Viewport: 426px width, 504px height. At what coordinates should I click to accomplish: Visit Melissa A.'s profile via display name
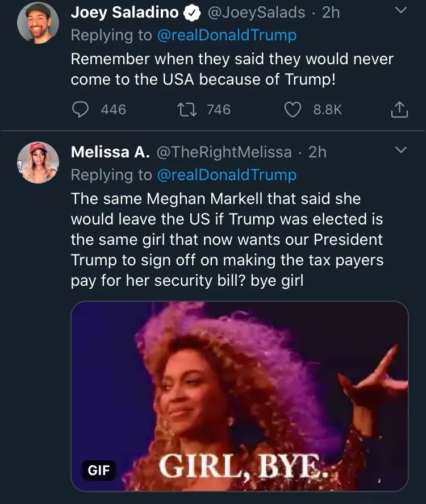tap(110, 152)
